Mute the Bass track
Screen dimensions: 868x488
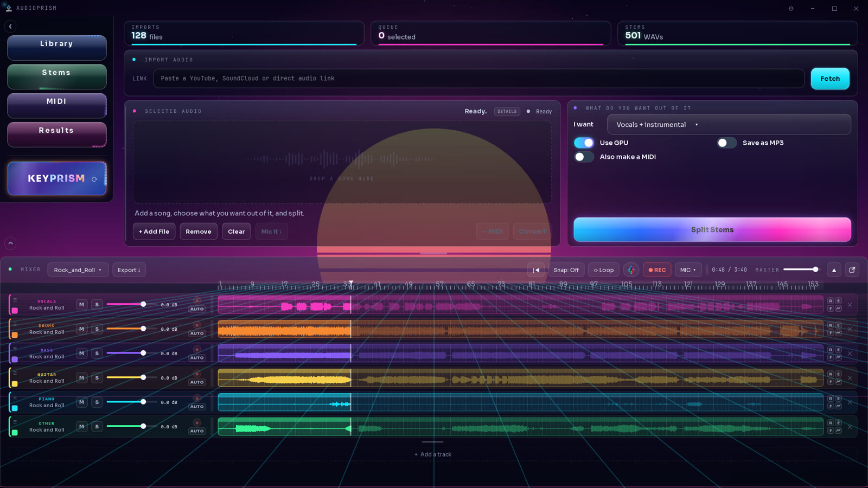point(81,354)
